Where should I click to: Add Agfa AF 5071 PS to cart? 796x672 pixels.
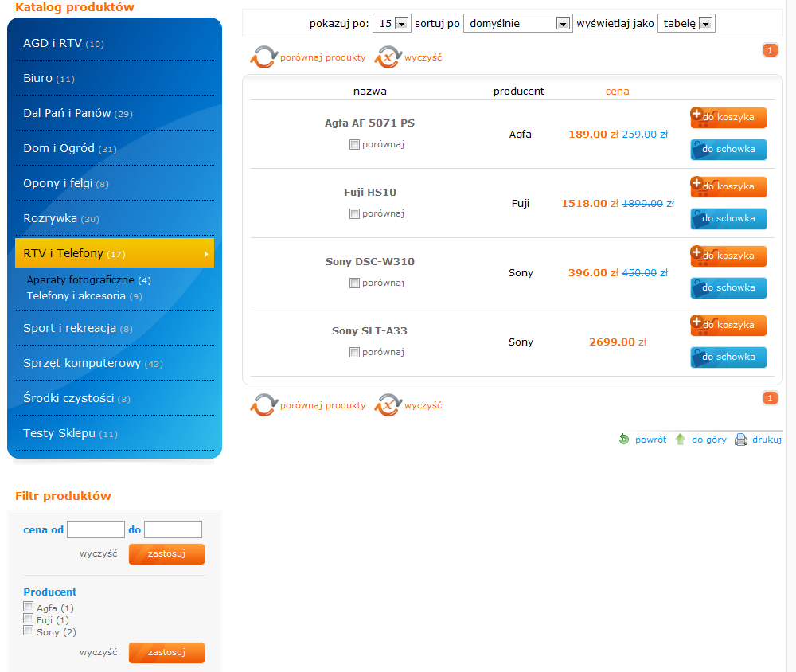coord(728,117)
